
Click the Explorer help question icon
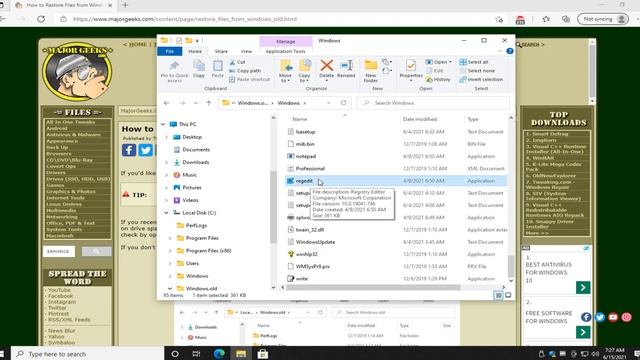[509, 51]
